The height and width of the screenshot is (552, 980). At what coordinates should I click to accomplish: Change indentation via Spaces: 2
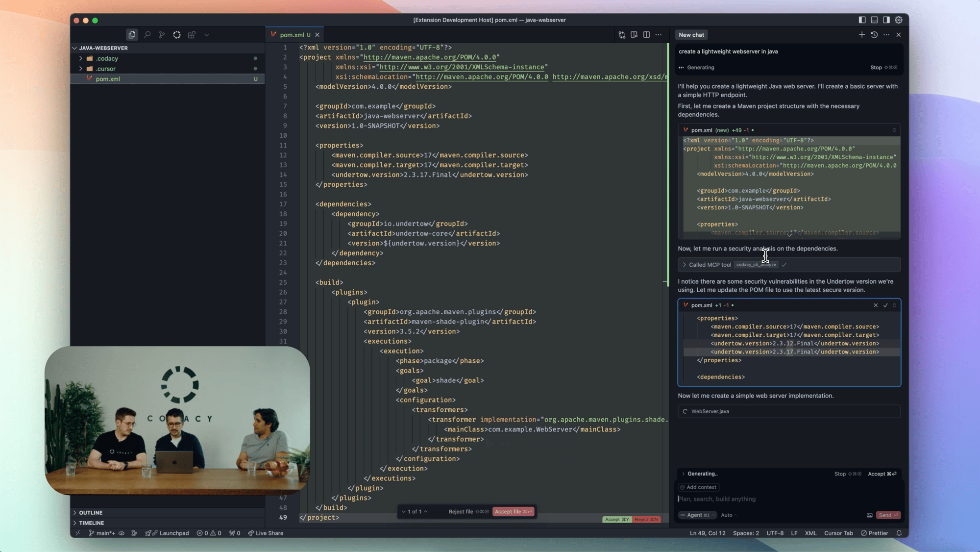click(746, 533)
